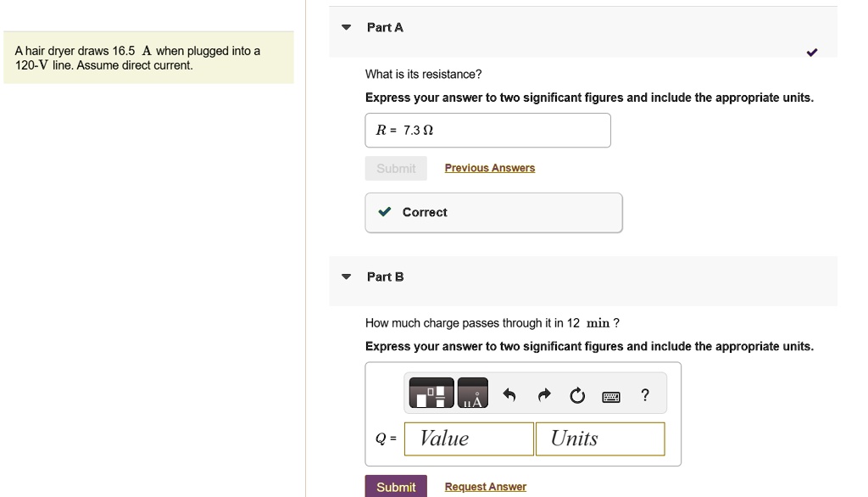Submit the Part B answer

[x=396, y=487]
